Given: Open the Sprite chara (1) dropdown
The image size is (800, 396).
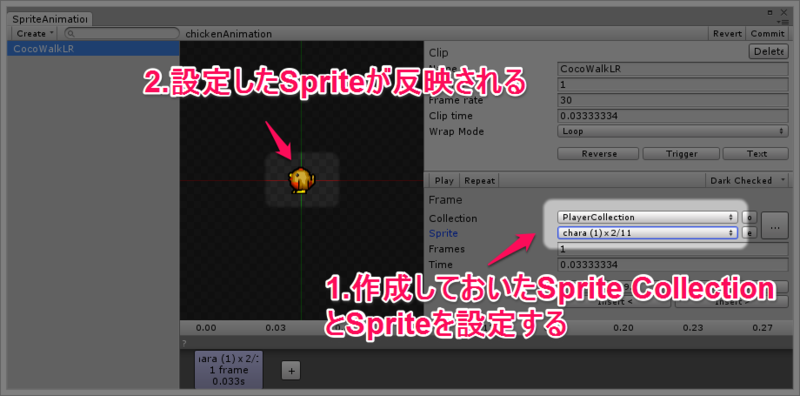Looking at the screenshot, I should [647, 233].
